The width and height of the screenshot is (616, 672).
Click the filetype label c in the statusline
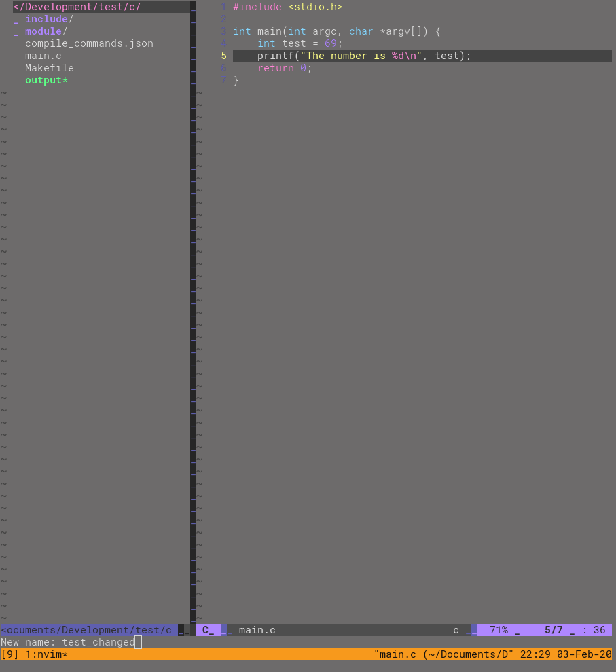point(456,630)
